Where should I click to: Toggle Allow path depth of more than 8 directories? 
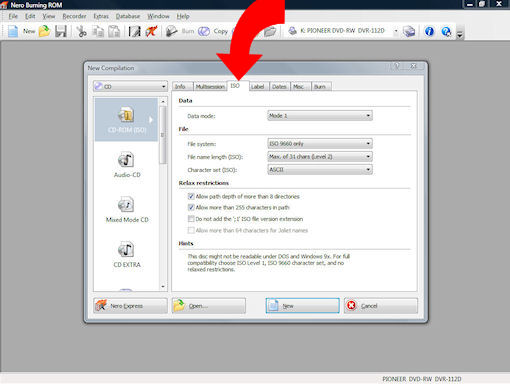(x=191, y=196)
